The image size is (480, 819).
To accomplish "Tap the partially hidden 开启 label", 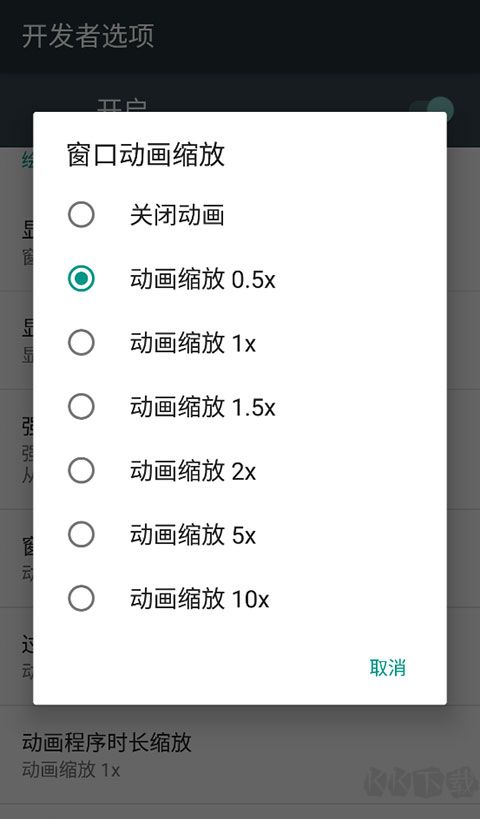I will coord(122,106).
